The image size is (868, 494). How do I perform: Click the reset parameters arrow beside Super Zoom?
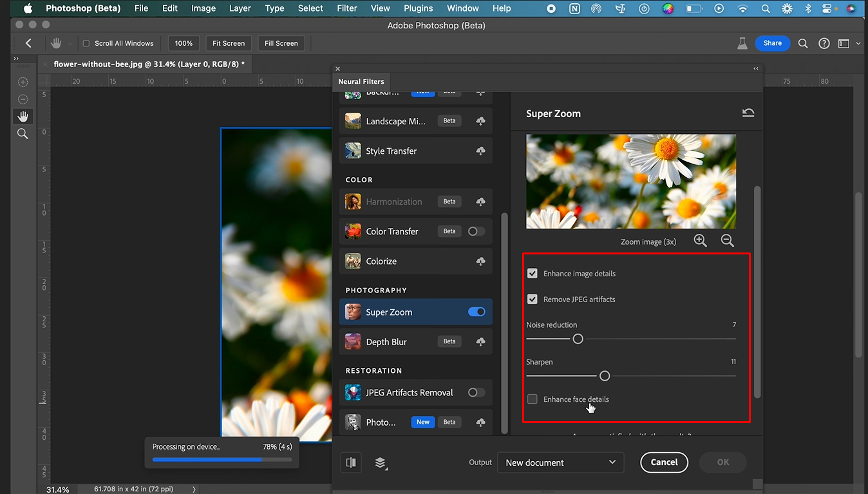click(748, 113)
